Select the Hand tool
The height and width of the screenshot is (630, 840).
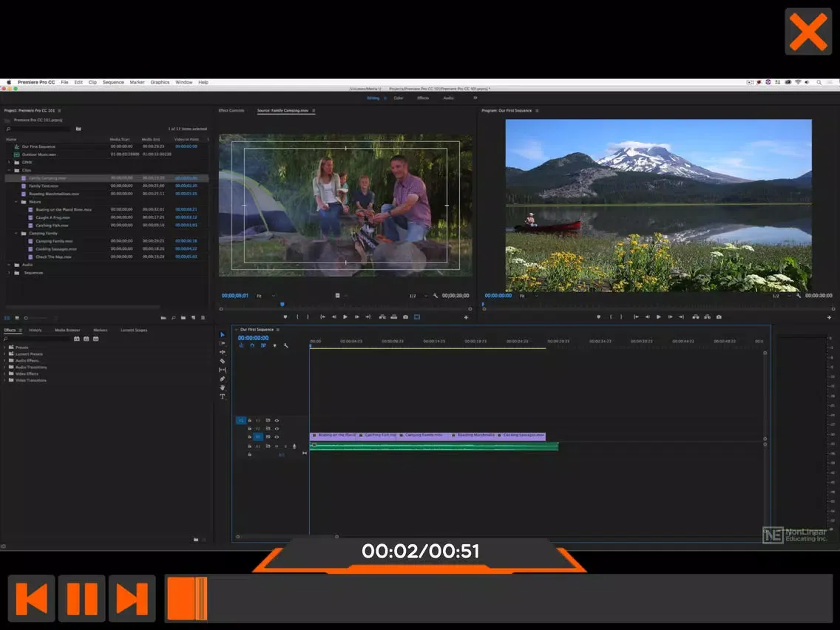pos(223,387)
